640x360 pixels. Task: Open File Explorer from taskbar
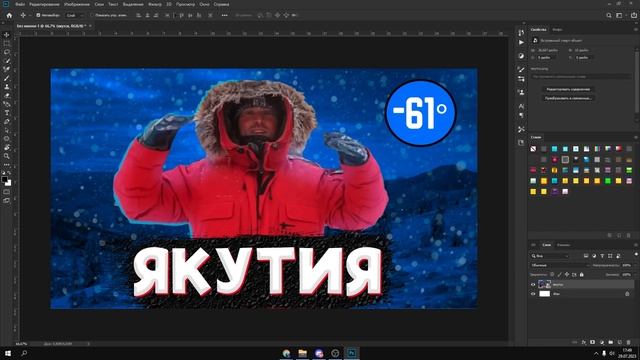(x=302, y=353)
